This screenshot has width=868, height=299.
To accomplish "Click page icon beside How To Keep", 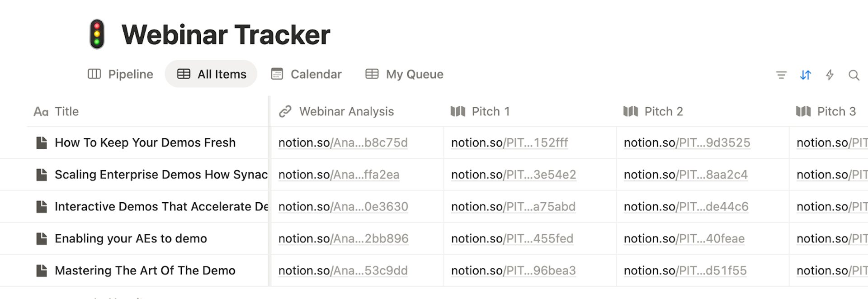I will tap(42, 142).
